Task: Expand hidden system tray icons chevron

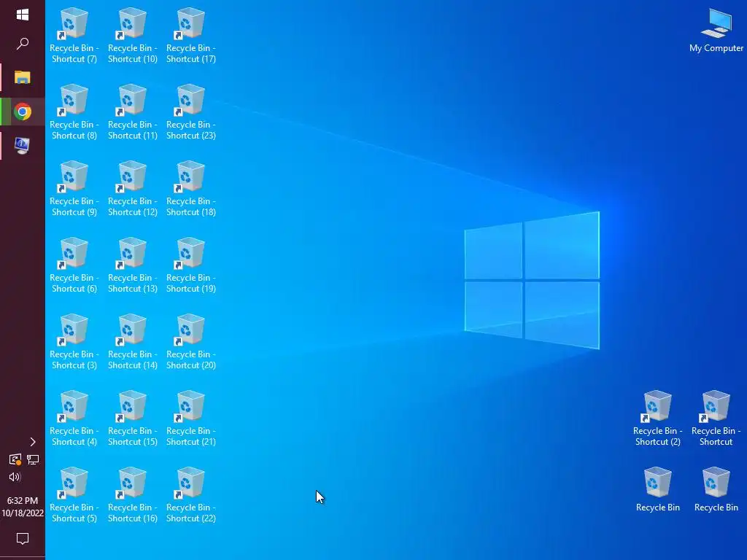Action: click(x=32, y=442)
